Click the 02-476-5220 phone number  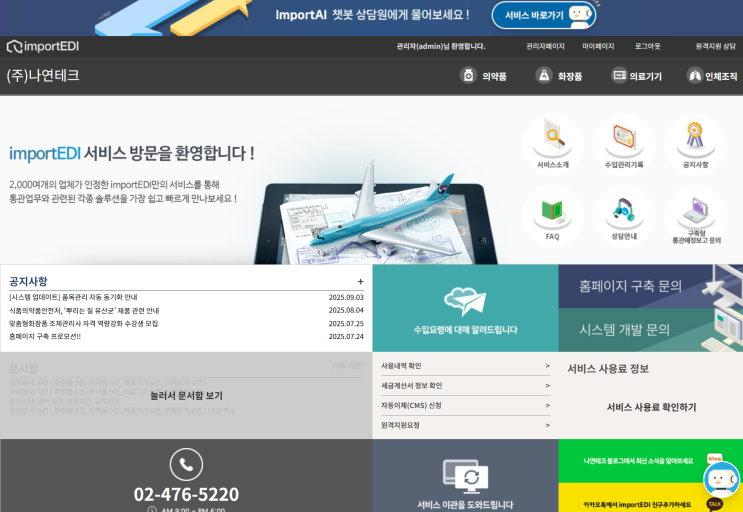pyautogui.click(x=186, y=494)
